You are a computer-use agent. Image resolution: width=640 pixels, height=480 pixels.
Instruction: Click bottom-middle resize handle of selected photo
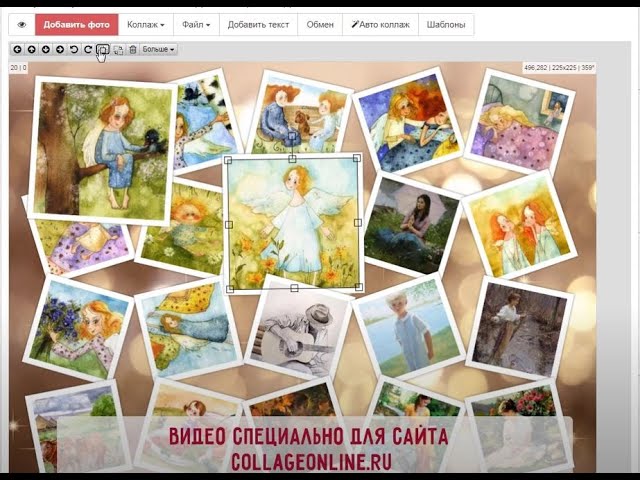click(294, 288)
